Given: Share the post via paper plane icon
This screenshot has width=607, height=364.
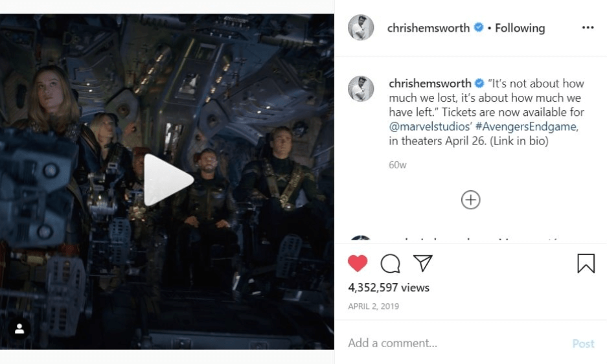Looking at the screenshot, I should (423, 263).
